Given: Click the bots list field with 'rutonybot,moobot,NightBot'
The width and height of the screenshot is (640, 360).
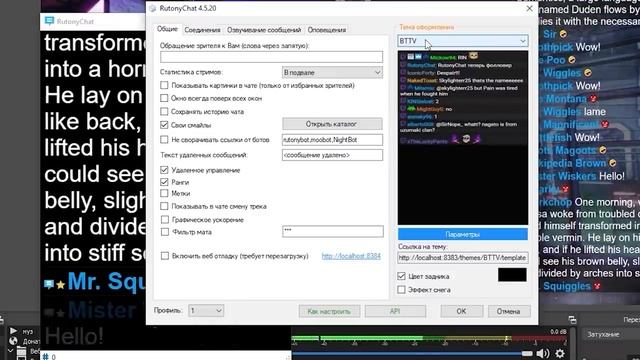Looking at the screenshot, I should tap(332, 140).
